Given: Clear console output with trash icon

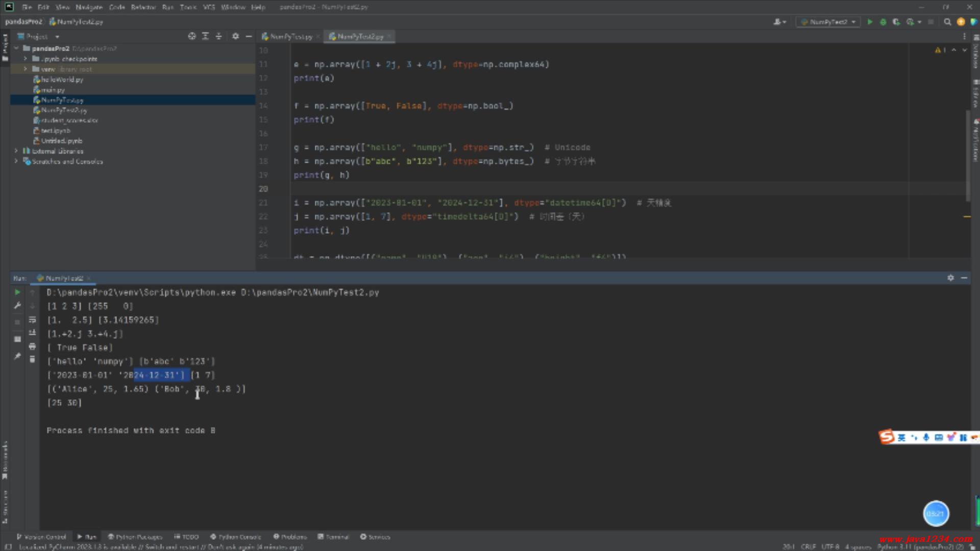Looking at the screenshot, I should pyautogui.click(x=32, y=359).
